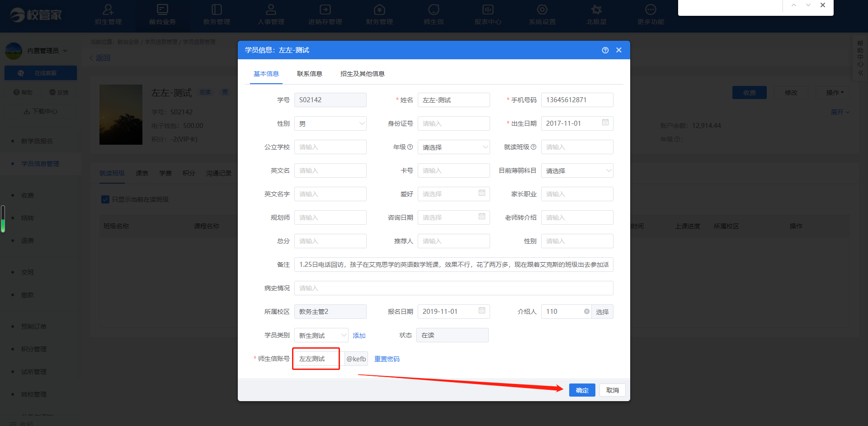Switch to 招生及其他信息 tab

point(363,74)
